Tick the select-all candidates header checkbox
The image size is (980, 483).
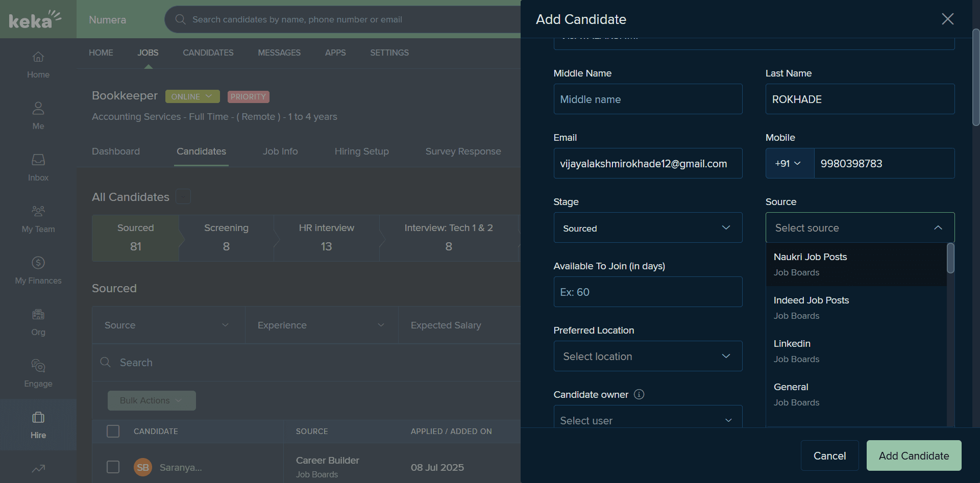click(113, 431)
